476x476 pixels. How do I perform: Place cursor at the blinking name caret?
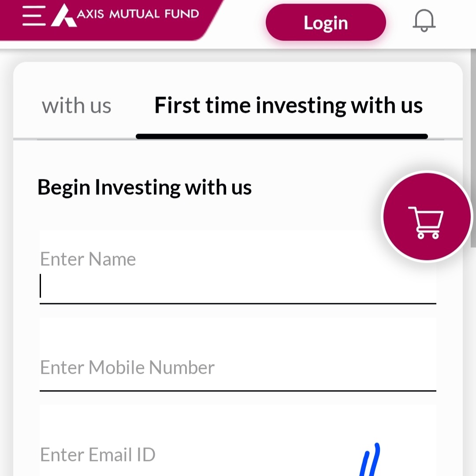click(x=41, y=286)
